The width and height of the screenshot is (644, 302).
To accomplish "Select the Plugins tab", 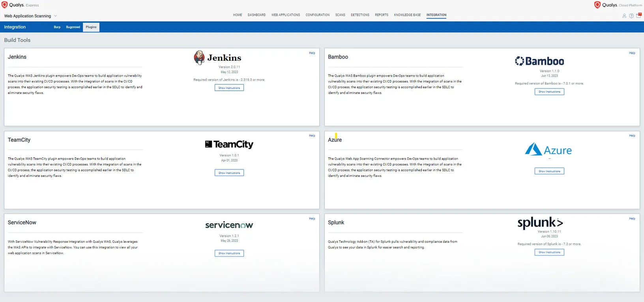I will 91,27.
